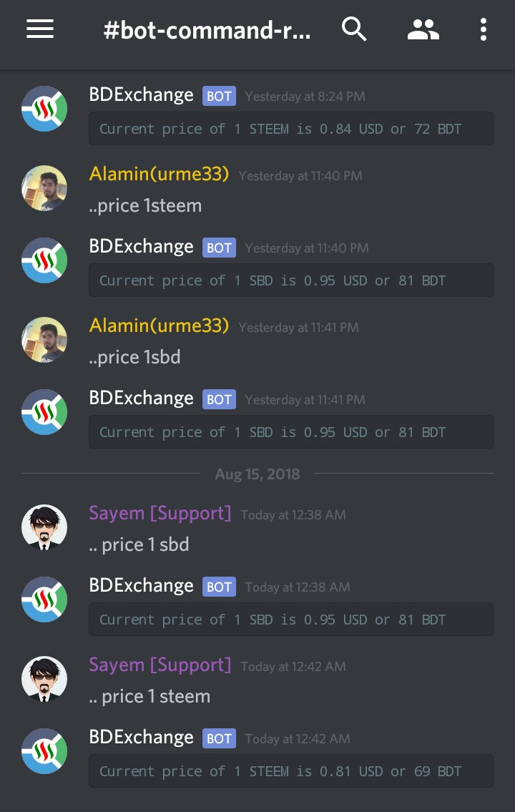Select code block '1 STEEM is 0.81 USD'
515x812 pixels.
pos(291,771)
